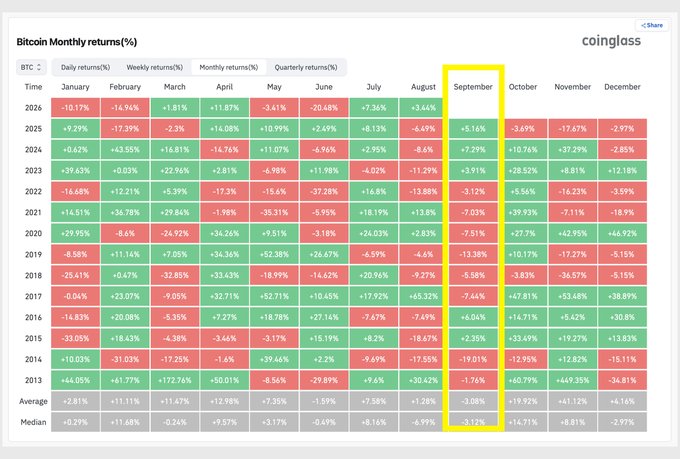680x459 pixels.
Task: Click the 2023 January +39.63% cell
Action: tap(75, 170)
